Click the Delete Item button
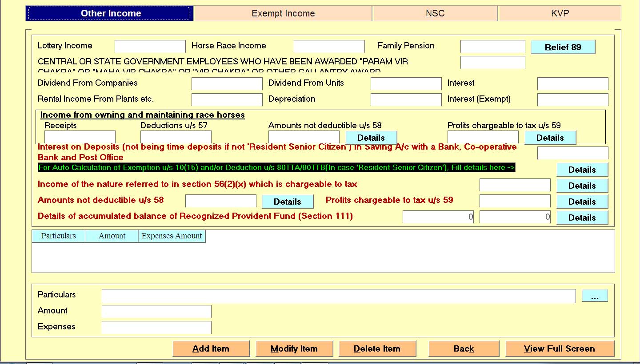This screenshot has width=640, height=364. pyautogui.click(x=377, y=348)
